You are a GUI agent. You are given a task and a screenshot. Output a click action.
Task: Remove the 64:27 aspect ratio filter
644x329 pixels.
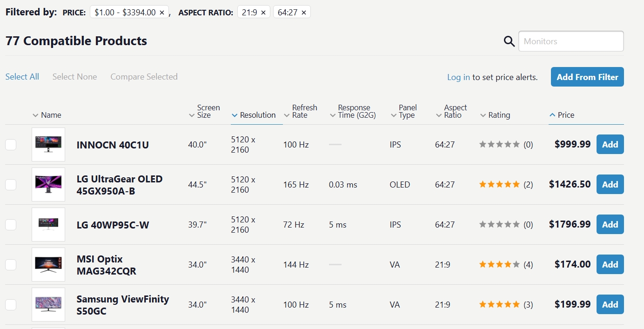pos(304,13)
